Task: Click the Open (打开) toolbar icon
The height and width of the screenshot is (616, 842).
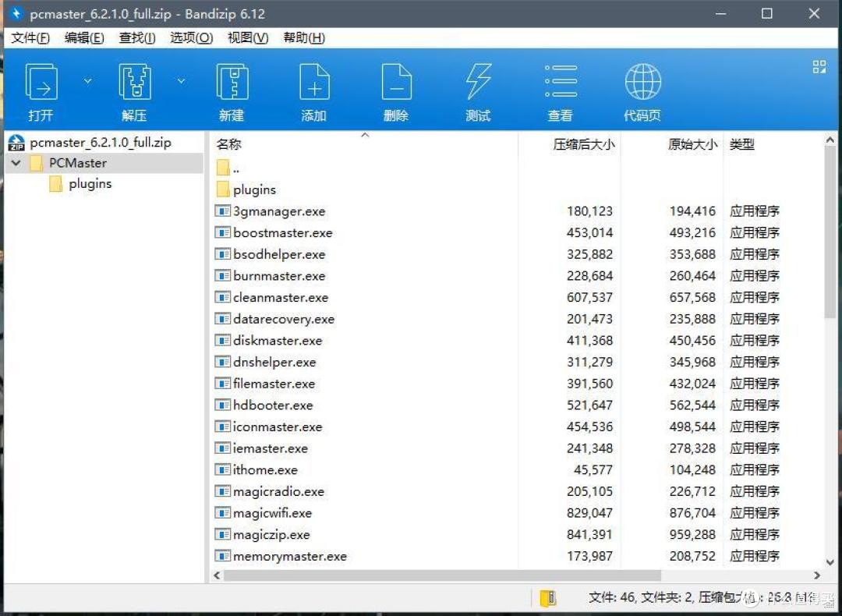Action: pos(41,82)
